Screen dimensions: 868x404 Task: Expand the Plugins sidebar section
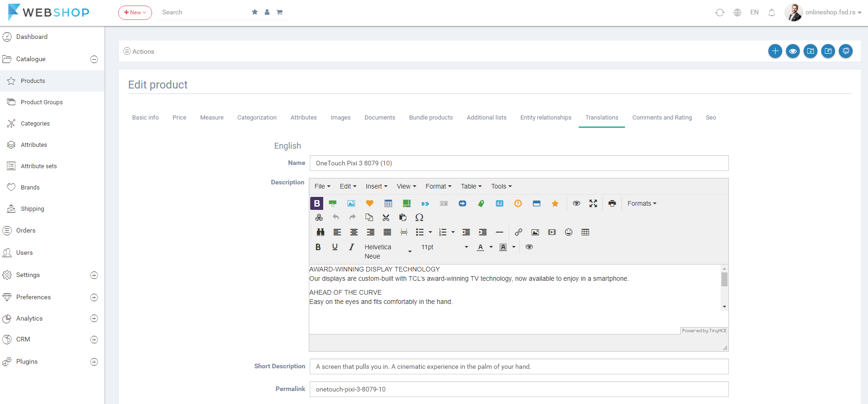pyautogui.click(x=94, y=362)
